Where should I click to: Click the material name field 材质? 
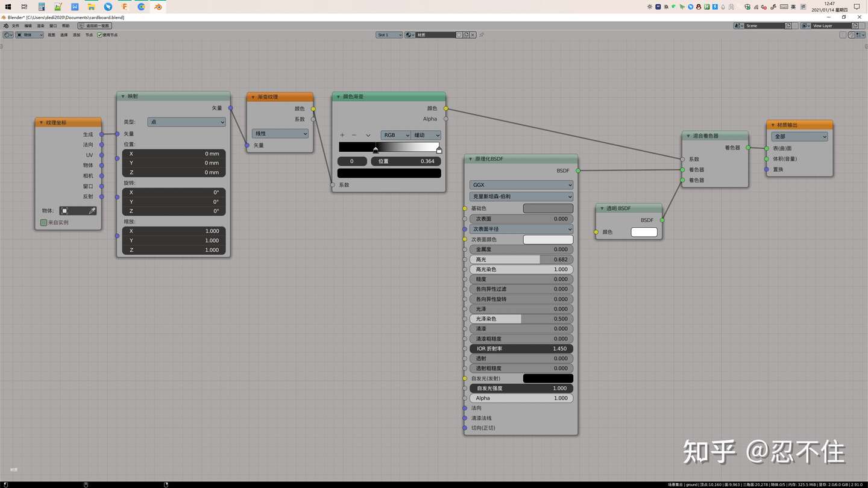click(x=435, y=35)
